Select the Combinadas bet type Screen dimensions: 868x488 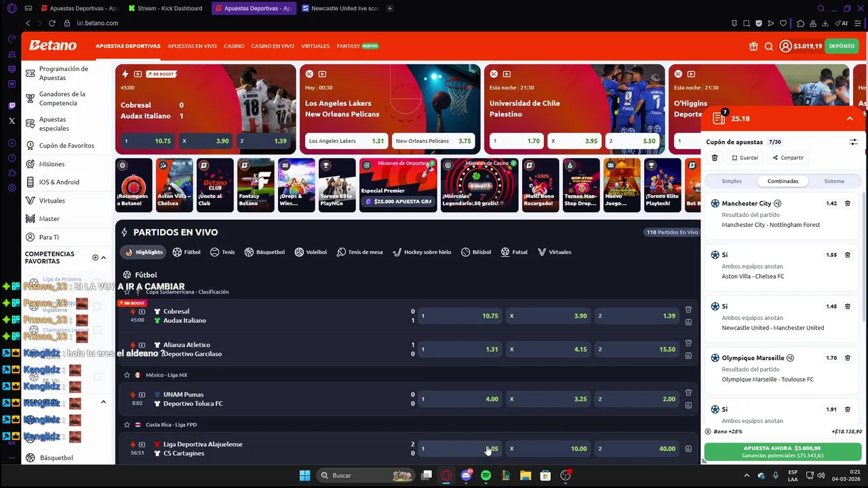coord(783,181)
